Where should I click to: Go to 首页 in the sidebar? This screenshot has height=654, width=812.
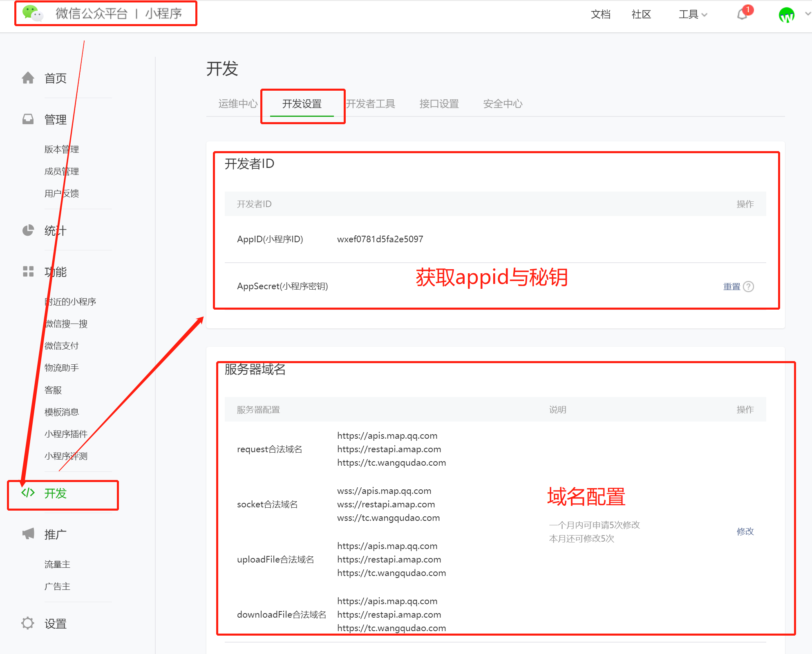pos(56,78)
